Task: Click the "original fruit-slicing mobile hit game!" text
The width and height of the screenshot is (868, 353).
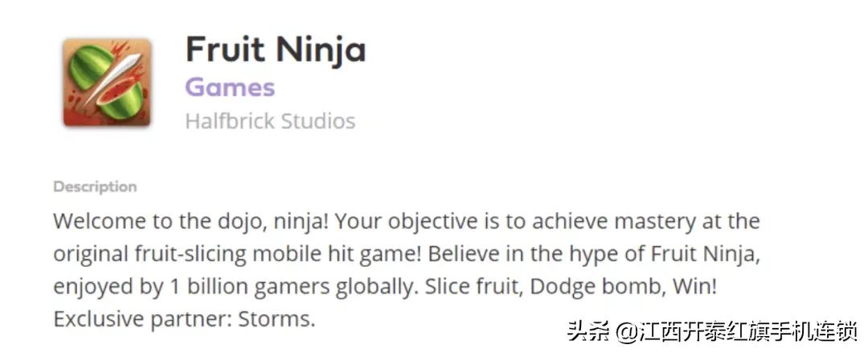Action: [x=238, y=253]
